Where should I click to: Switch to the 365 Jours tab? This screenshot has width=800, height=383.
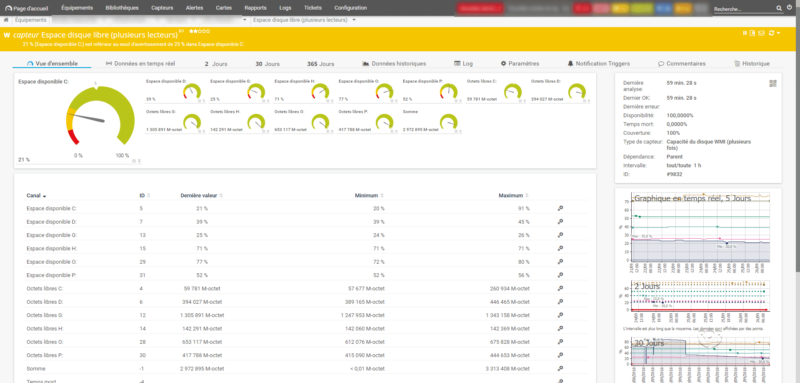320,64
